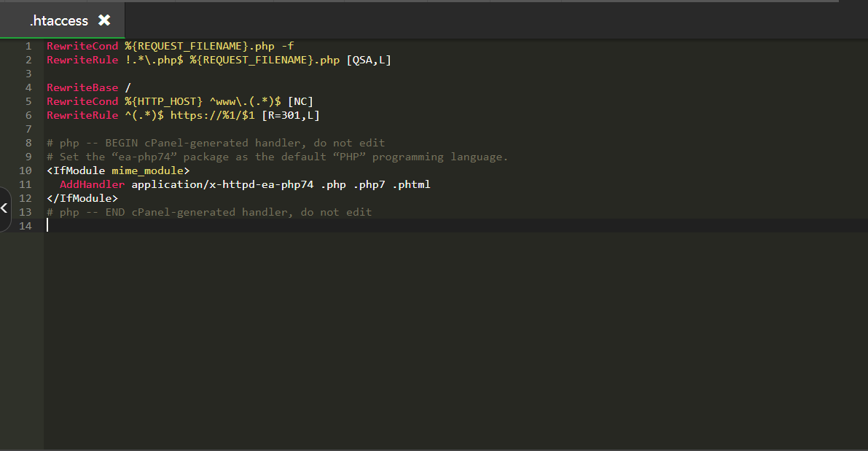Image resolution: width=868 pixels, height=451 pixels.
Task: Place cursor on the RewriteBase directive
Action: pyautogui.click(x=82, y=87)
